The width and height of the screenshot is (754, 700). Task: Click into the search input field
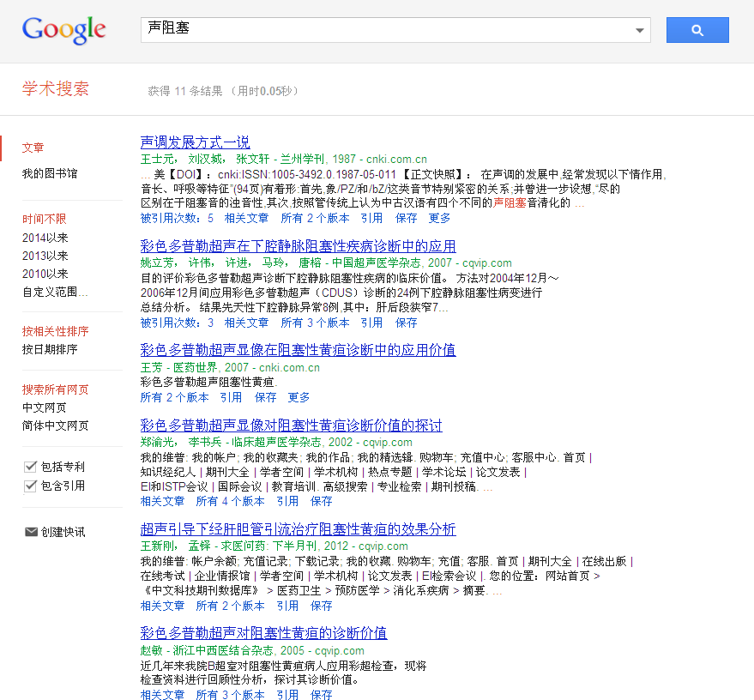(386, 30)
